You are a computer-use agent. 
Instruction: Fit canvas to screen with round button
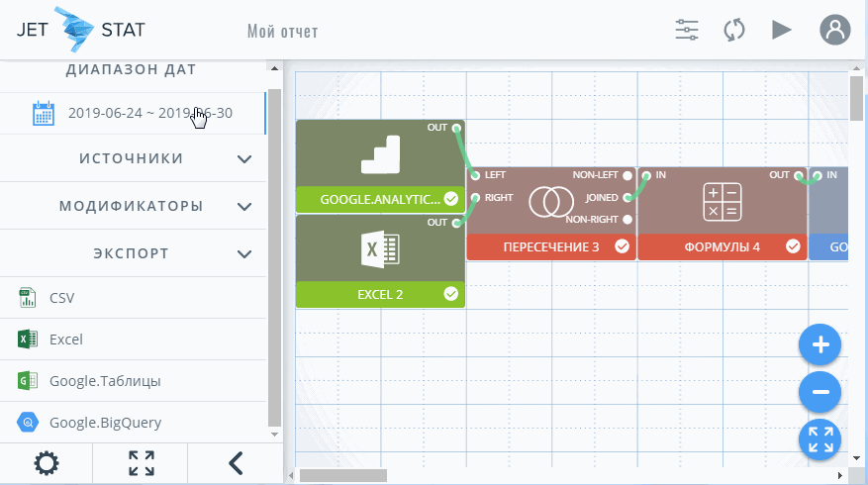820,440
